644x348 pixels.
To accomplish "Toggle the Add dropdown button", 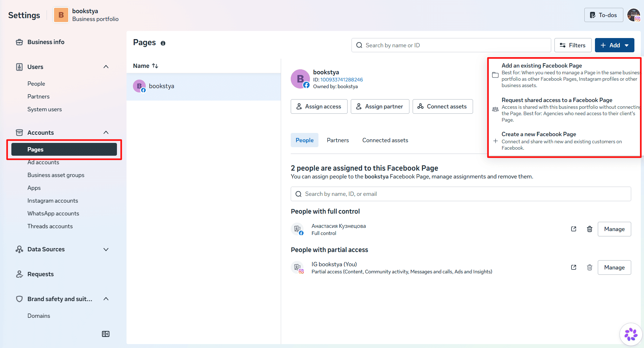I will (615, 45).
